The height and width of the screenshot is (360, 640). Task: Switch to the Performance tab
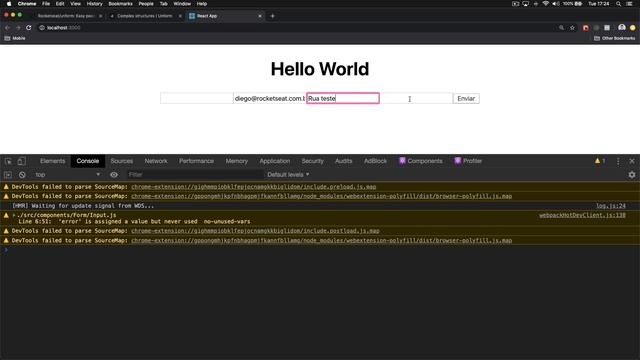point(196,161)
